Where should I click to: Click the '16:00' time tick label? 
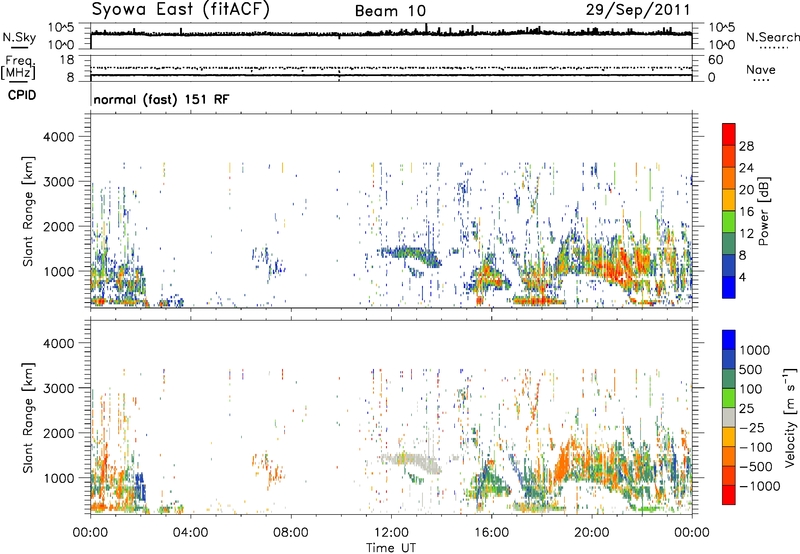491,533
